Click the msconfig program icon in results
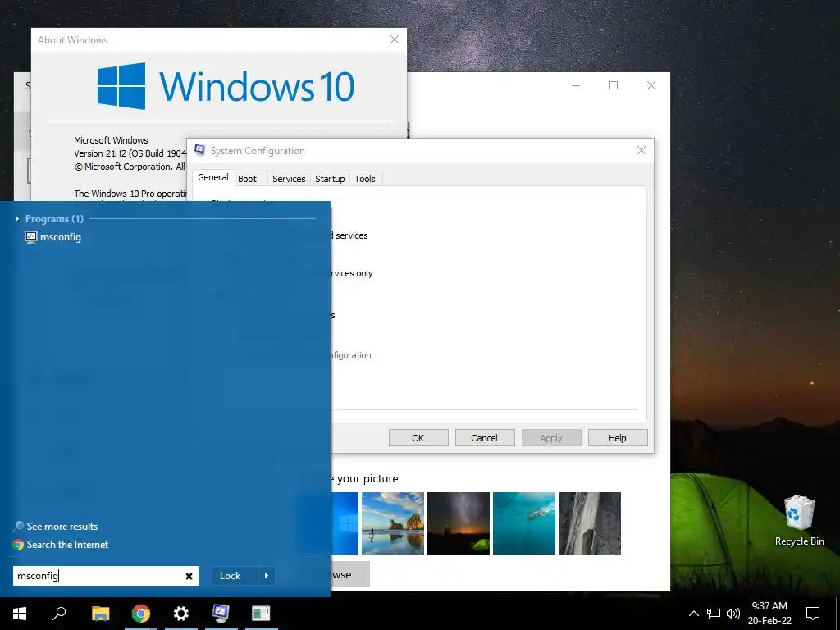Image resolution: width=840 pixels, height=630 pixels. coord(30,237)
